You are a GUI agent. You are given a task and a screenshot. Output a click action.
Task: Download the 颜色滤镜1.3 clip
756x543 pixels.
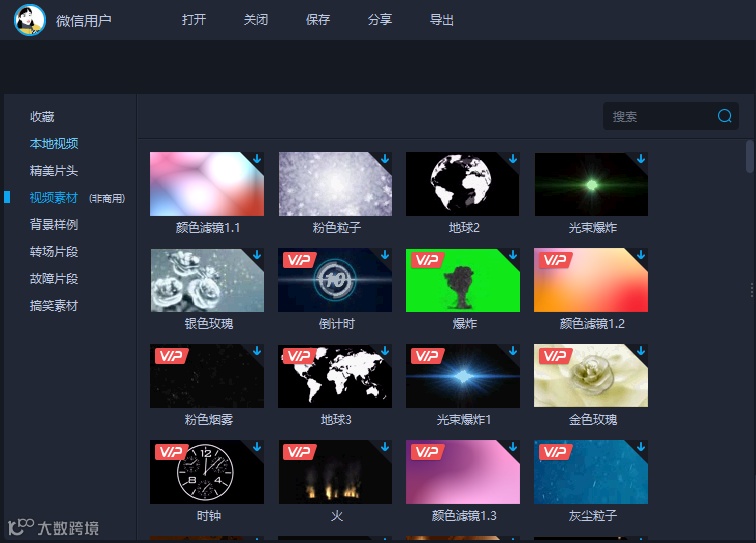pyautogui.click(x=513, y=447)
